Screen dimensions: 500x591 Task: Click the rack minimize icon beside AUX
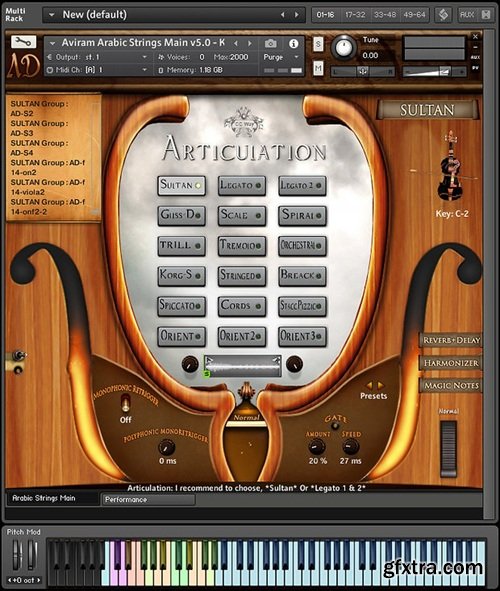486,15
